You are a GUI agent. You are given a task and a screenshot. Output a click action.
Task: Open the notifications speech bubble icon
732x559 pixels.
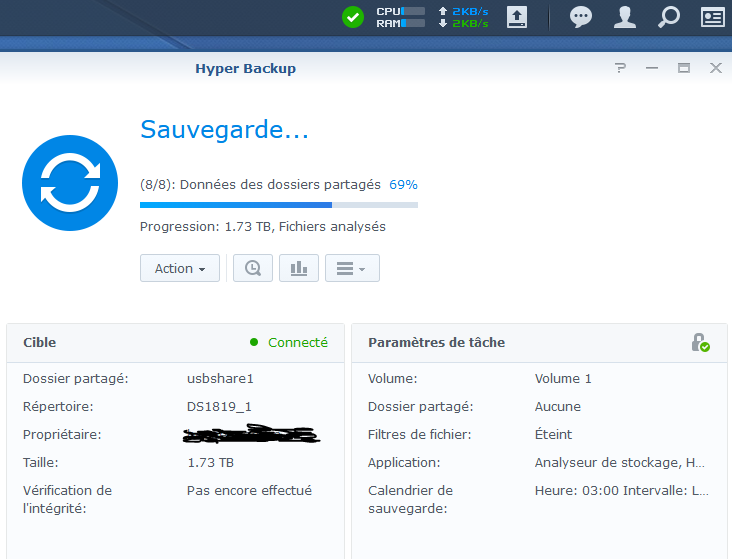pos(581,17)
